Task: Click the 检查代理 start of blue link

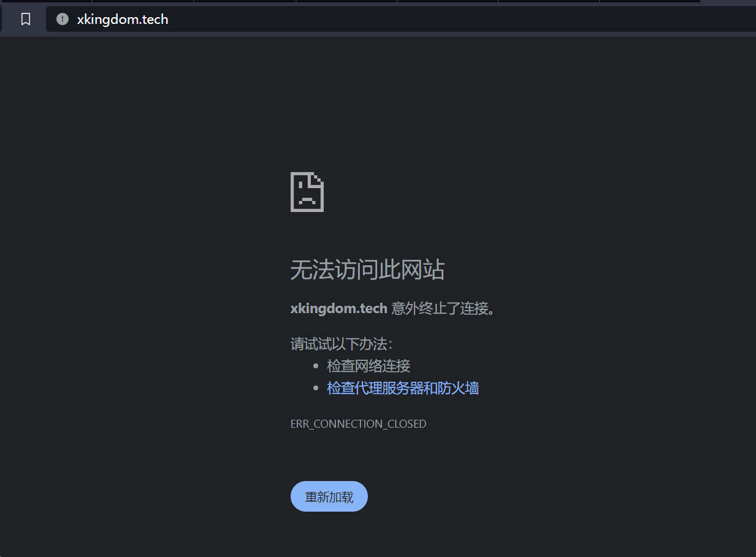Action: pos(348,388)
